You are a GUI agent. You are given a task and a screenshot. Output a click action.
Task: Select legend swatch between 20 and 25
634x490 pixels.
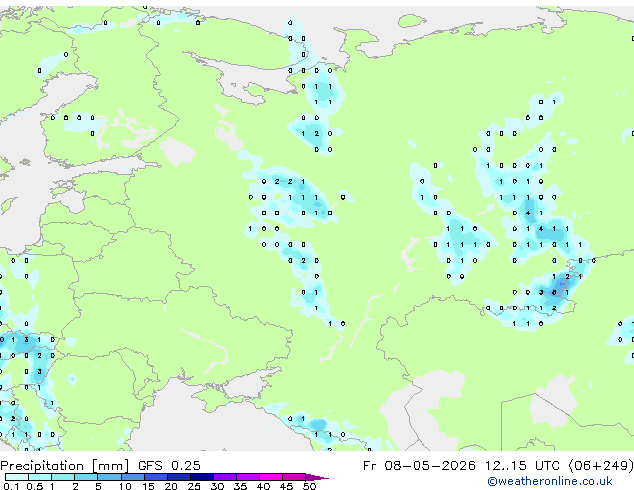pos(179,477)
